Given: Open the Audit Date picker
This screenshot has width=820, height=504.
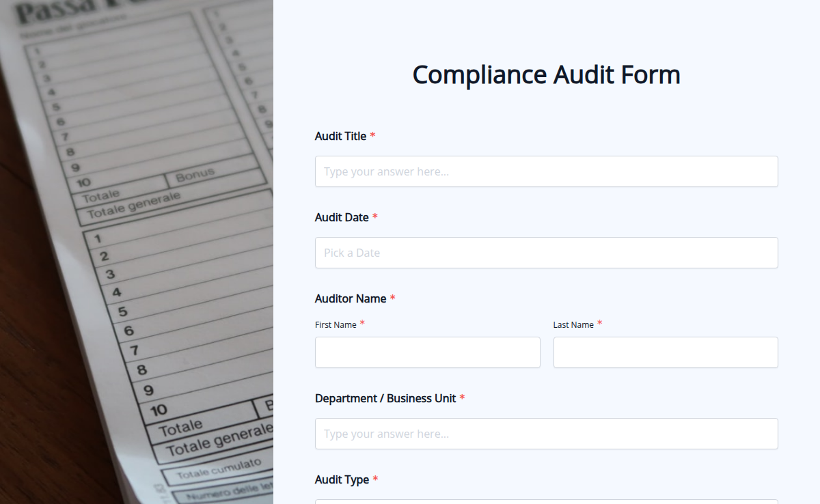Looking at the screenshot, I should (546, 253).
